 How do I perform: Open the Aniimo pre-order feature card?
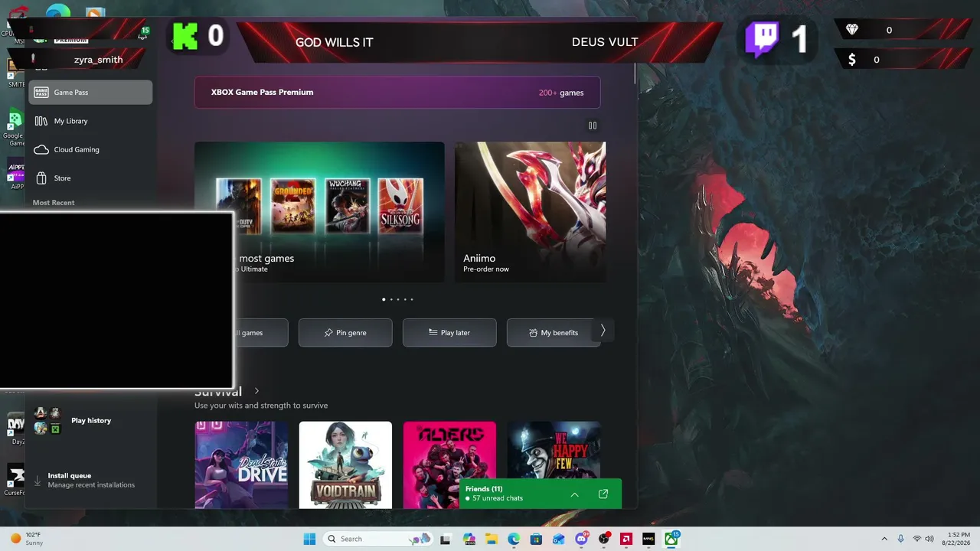point(531,212)
